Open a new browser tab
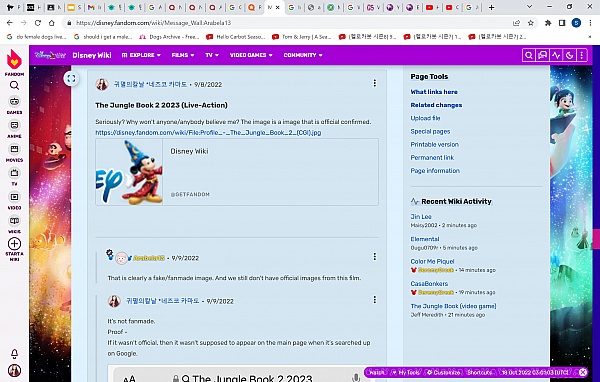This screenshot has width=600, height=382. click(492, 7)
